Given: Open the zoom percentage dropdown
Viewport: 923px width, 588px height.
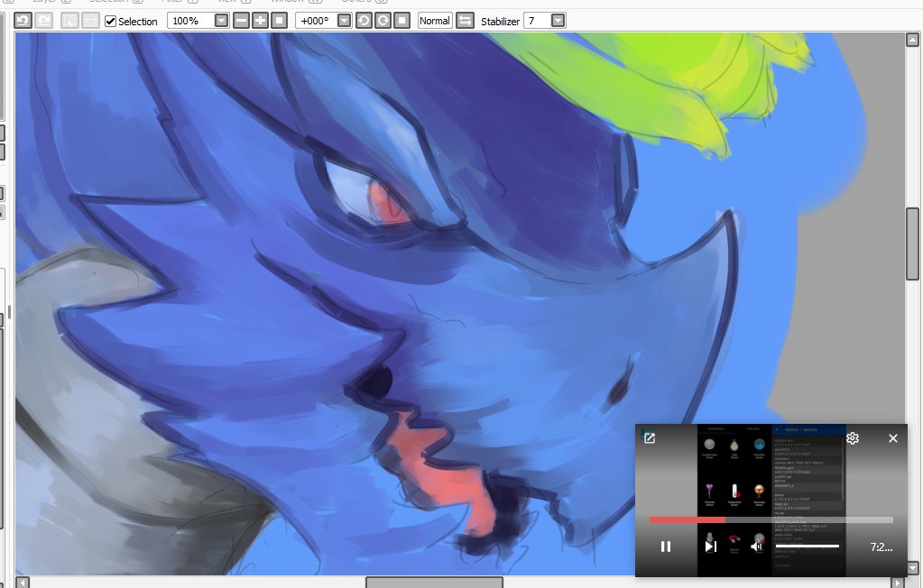Looking at the screenshot, I should pyautogui.click(x=221, y=21).
